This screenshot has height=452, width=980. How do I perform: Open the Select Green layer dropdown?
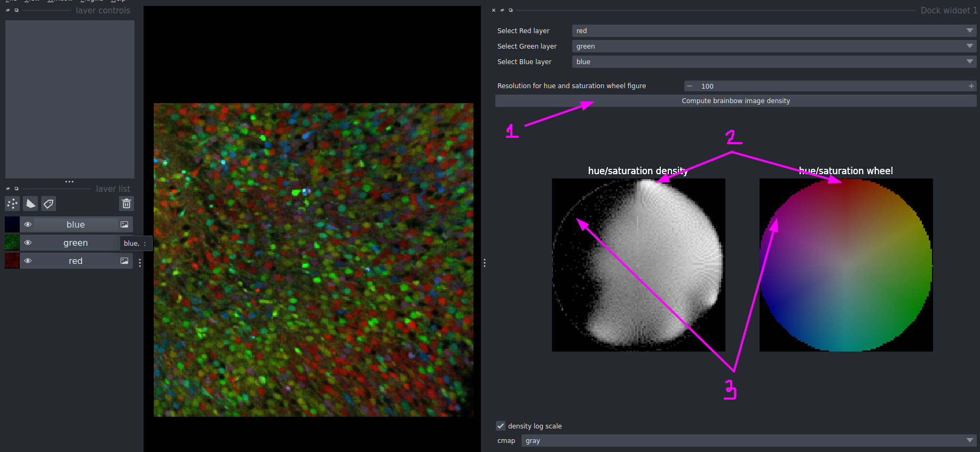[x=774, y=46]
